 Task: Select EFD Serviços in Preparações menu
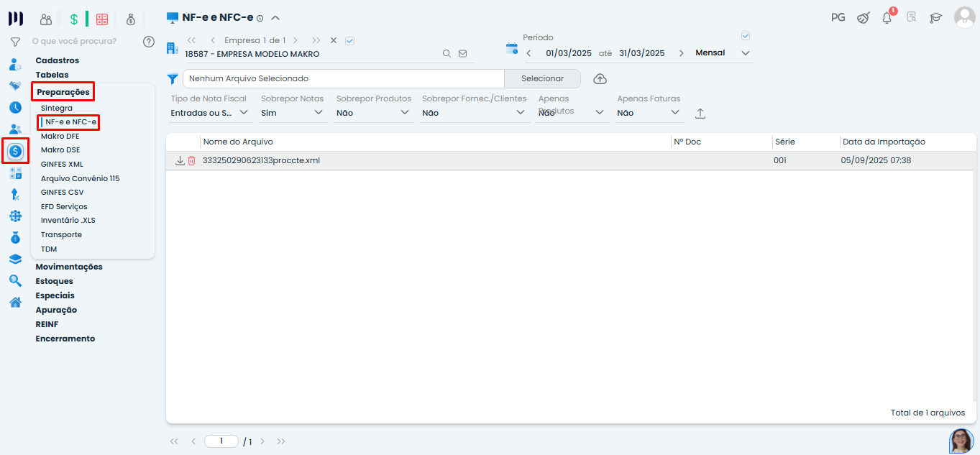(64, 206)
